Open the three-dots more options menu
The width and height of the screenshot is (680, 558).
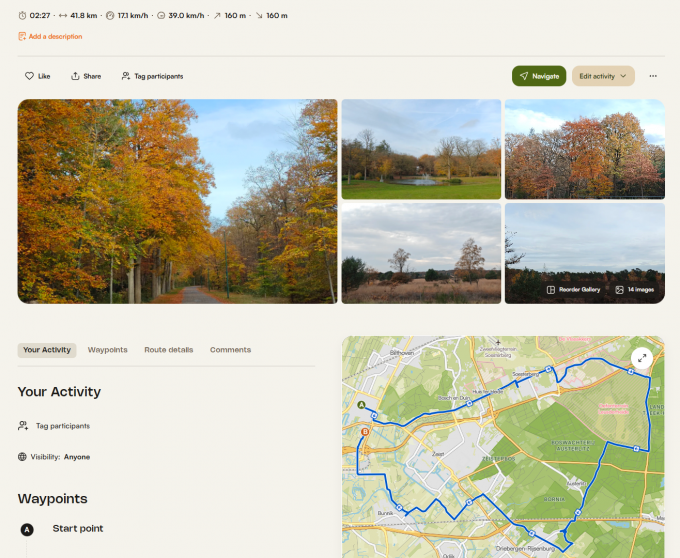tap(653, 76)
